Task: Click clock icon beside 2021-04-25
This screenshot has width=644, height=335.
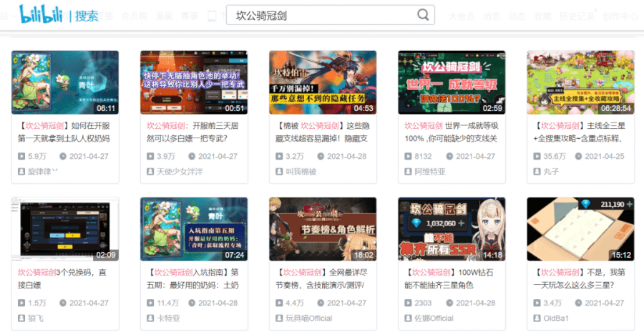Action: (x=579, y=156)
